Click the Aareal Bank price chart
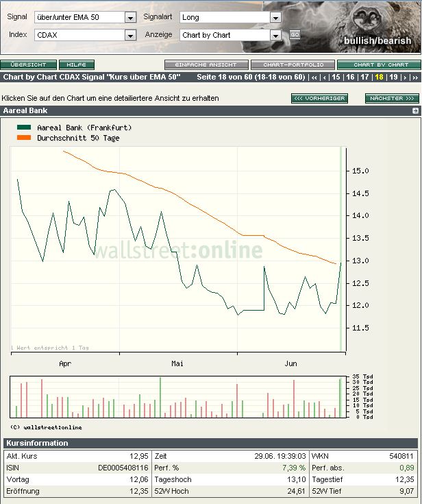 click(178, 249)
